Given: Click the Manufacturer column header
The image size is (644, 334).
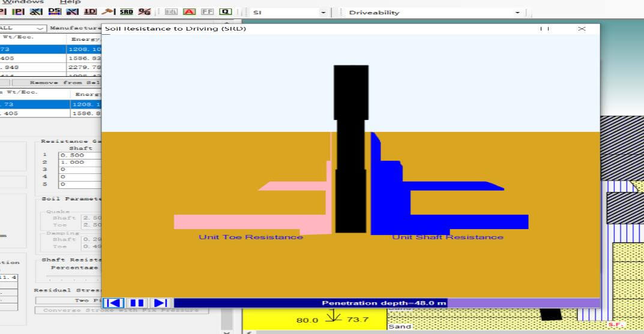Looking at the screenshot, I should point(75,28).
